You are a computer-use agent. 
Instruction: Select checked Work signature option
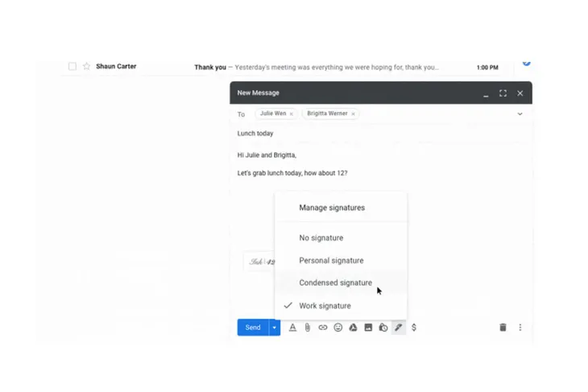341,306
